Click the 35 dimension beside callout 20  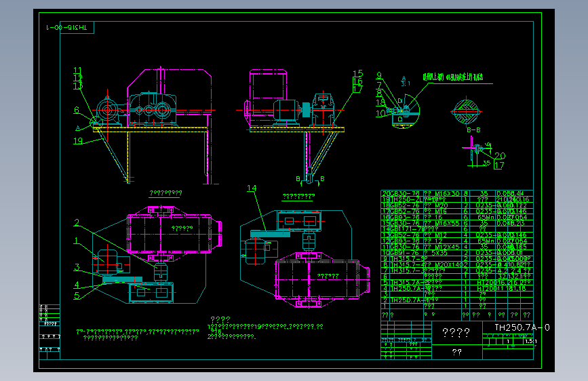pos(486,163)
